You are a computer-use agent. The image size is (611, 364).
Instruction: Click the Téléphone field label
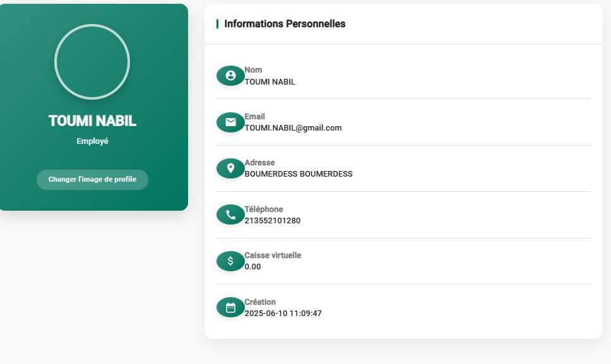[x=264, y=209]
